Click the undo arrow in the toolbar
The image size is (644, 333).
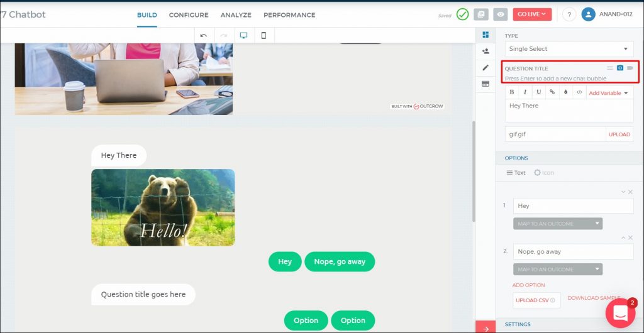pos(203,36)
